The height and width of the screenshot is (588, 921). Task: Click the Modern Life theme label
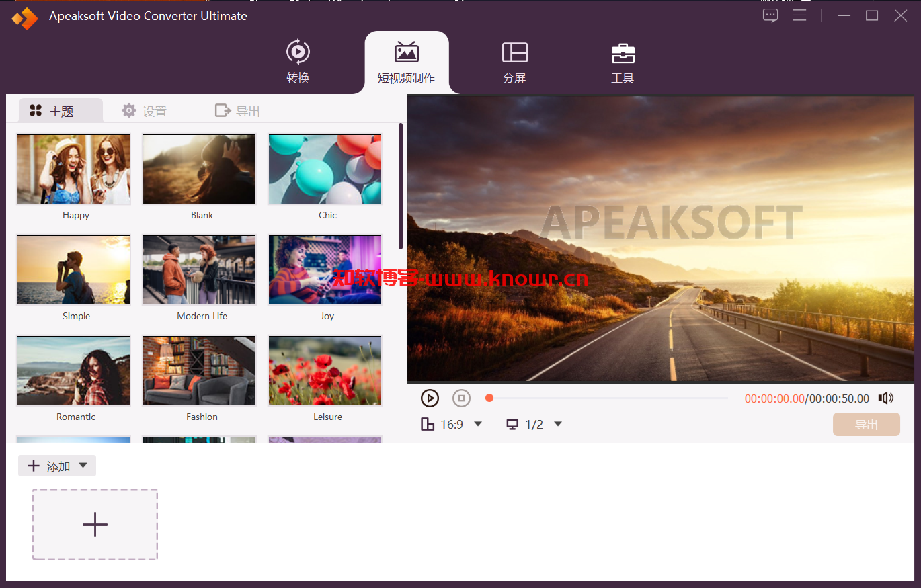pyautogui.click(x=202, y=316)
